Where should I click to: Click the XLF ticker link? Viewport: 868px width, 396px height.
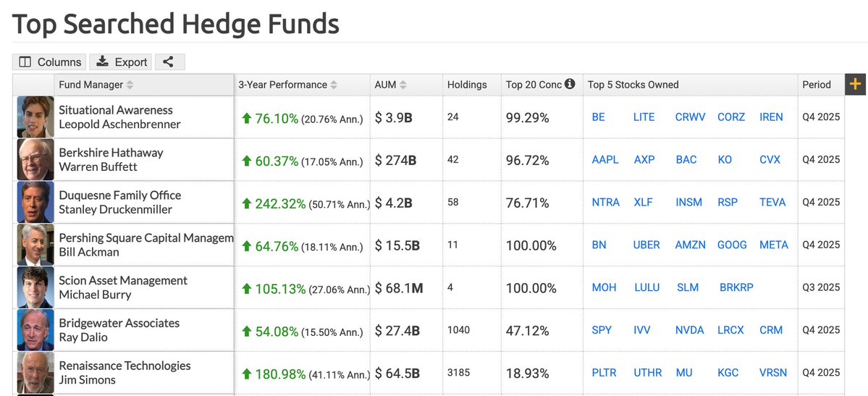(644, 203)
